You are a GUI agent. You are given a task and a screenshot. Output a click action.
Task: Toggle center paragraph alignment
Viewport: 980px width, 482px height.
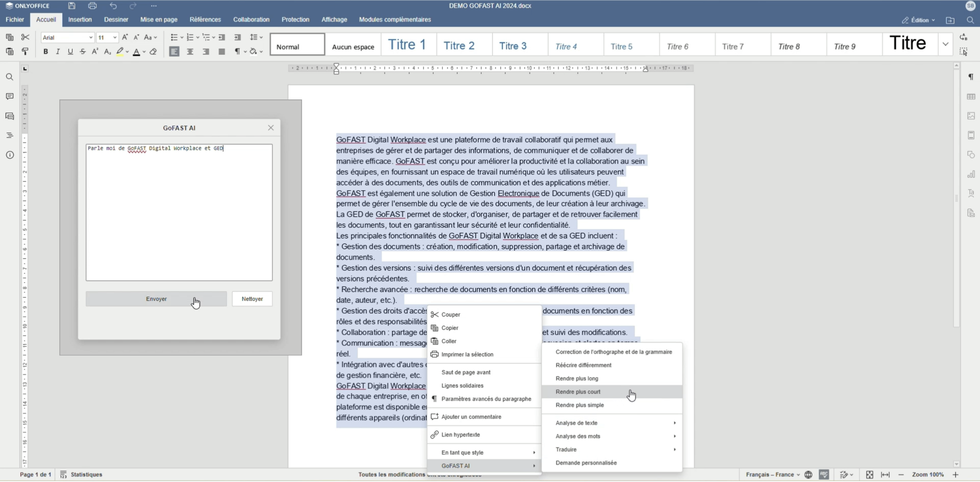[190, 52]
